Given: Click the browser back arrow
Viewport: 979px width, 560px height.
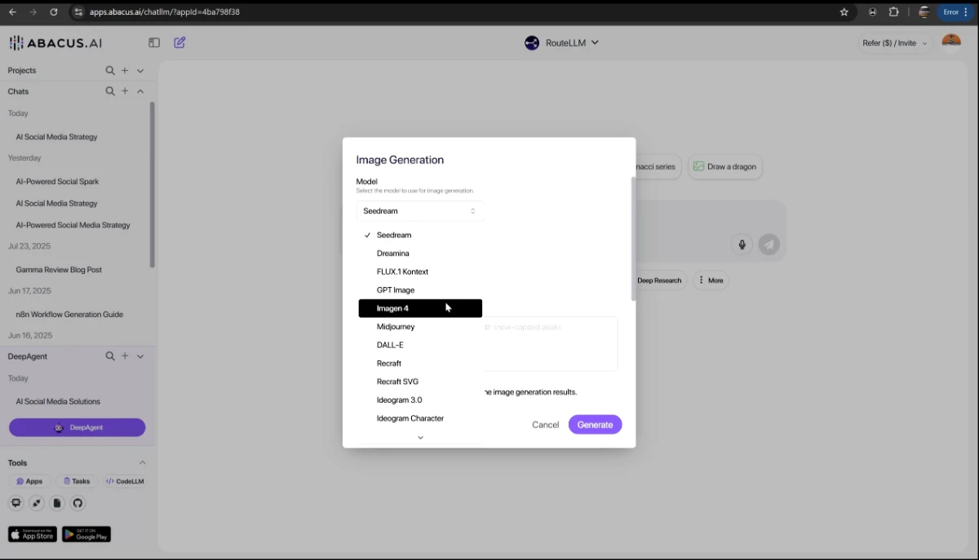Looking at the screenshot, I should (x=12, y=12).
